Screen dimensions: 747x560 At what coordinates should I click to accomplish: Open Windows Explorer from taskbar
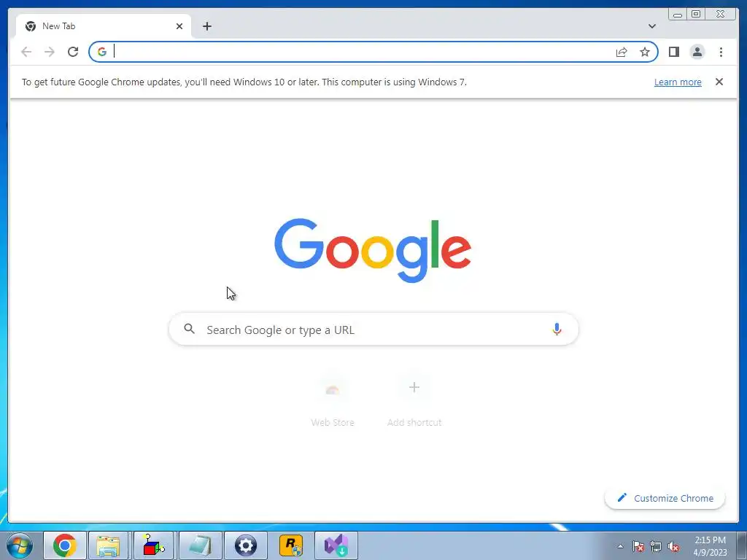(x=108, y=545)
